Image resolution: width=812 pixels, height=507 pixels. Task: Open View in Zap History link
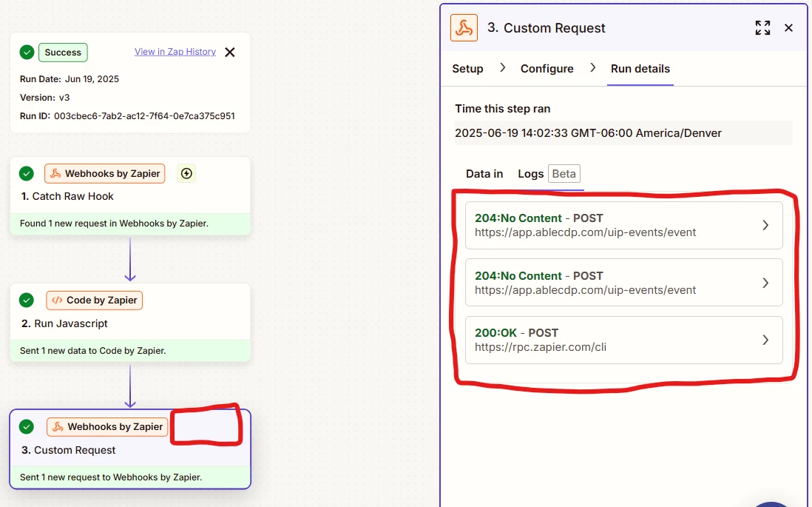(175, 52)
